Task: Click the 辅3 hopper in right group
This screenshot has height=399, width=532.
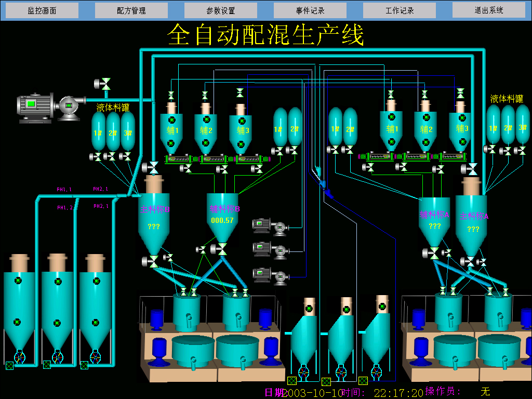Action: point(460,130)
